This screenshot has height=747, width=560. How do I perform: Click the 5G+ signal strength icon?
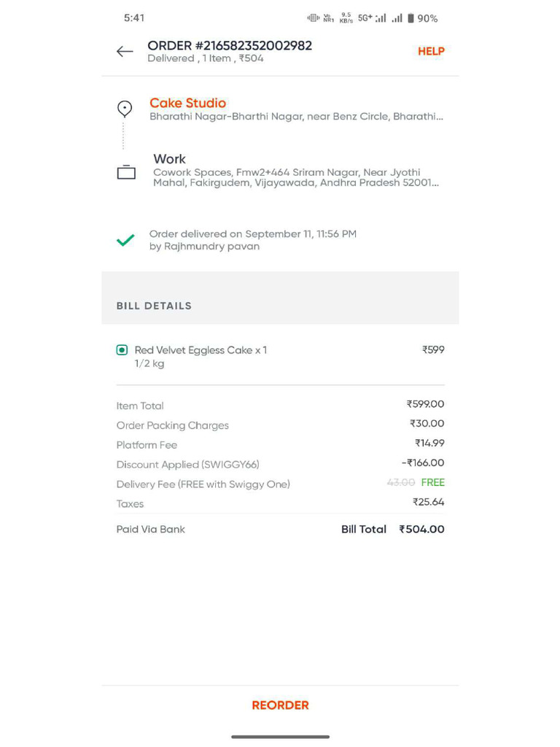[x=373, y=18]
